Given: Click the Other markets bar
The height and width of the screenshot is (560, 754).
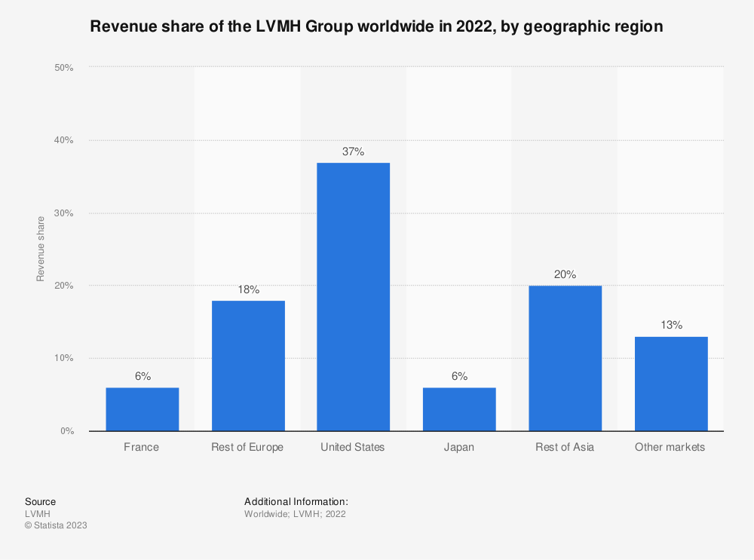Looking at the screenshot, I should (671, 384).
